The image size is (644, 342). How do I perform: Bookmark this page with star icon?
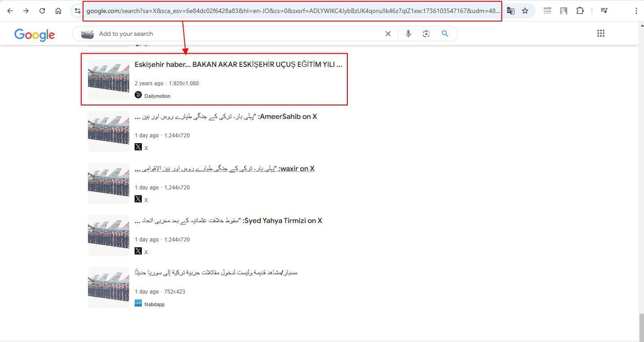point(525,11)
